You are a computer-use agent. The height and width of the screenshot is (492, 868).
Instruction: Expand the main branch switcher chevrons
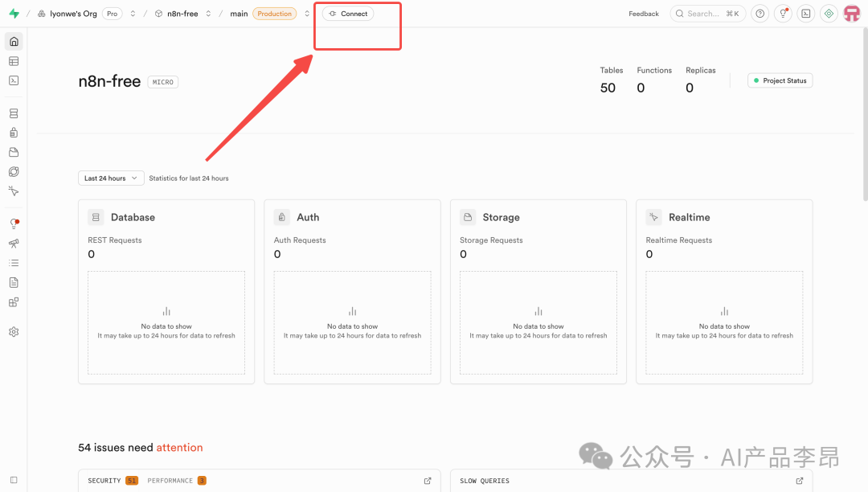pyautogui.click(x=307, y=14)
